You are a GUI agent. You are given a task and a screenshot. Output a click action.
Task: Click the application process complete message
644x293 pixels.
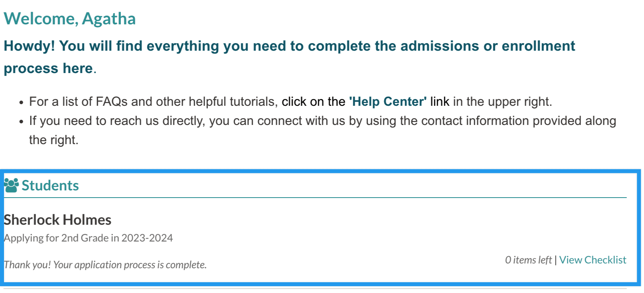(105, 265)
